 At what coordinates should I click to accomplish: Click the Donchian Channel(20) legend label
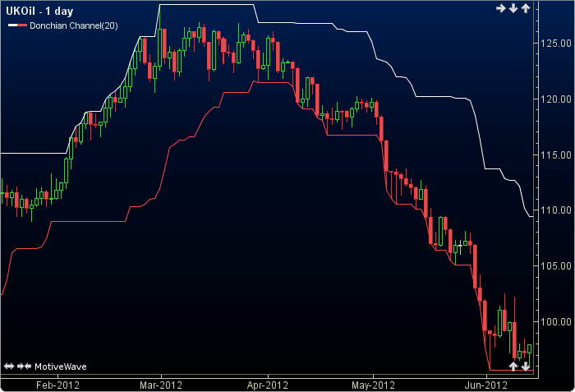pos(74,25)
